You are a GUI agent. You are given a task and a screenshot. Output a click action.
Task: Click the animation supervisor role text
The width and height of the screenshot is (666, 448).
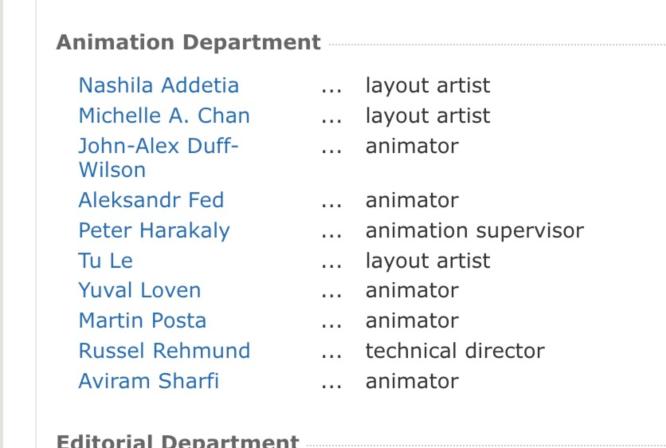[x=475, y=231]
